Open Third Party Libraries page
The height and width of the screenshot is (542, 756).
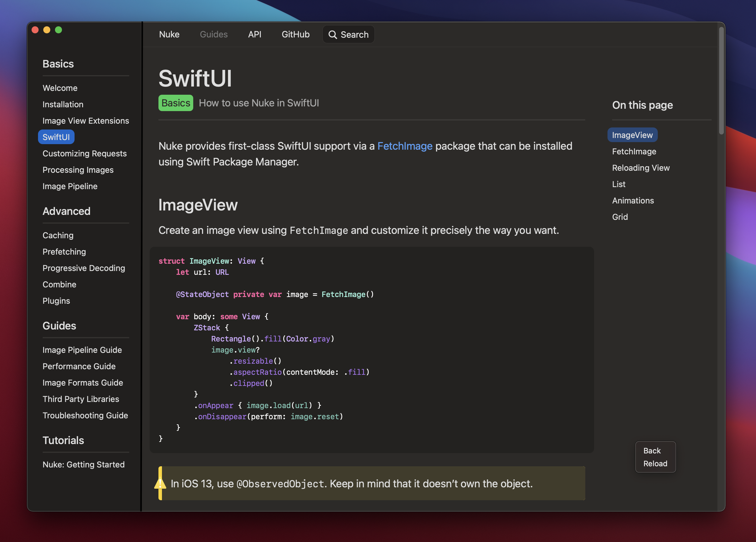[81, 399]
